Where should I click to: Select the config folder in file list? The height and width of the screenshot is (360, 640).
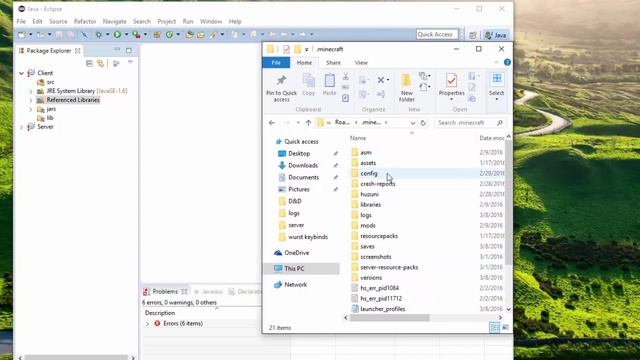point(369,173)
